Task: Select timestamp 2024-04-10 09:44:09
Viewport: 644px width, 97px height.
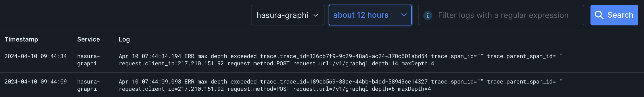Action: 36,82
